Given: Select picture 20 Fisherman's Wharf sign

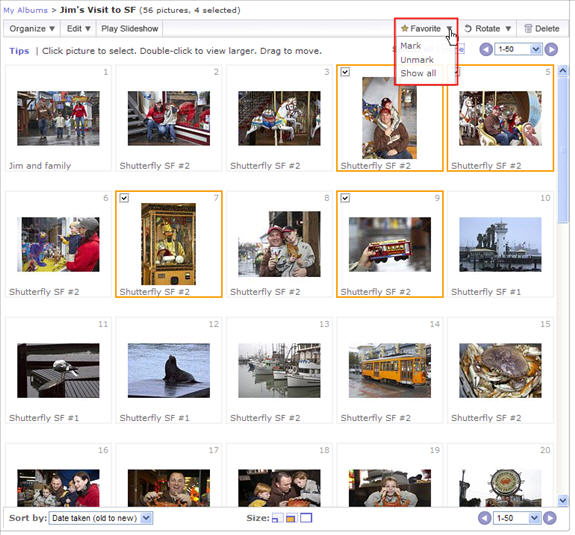Looking at the screenshot, I should pos(500,488).
